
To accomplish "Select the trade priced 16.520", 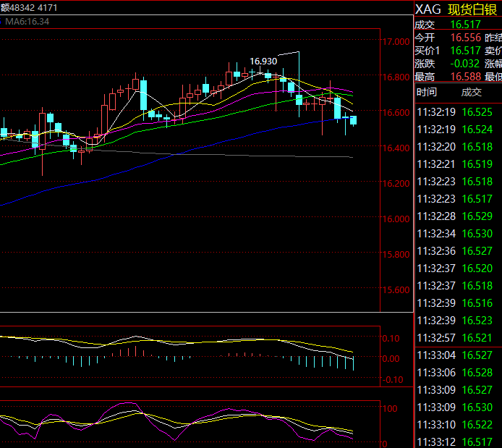I will pos(459,269).
